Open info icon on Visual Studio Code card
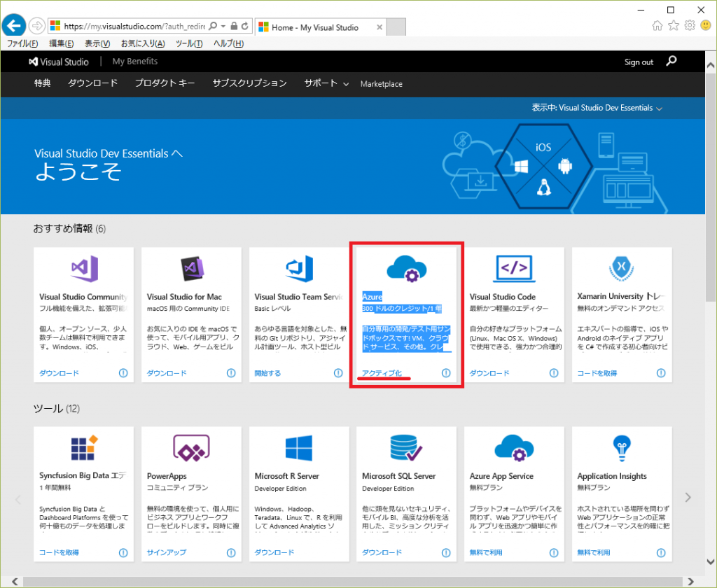Screen dimensions: 717x588 click(x=554, y=372)
